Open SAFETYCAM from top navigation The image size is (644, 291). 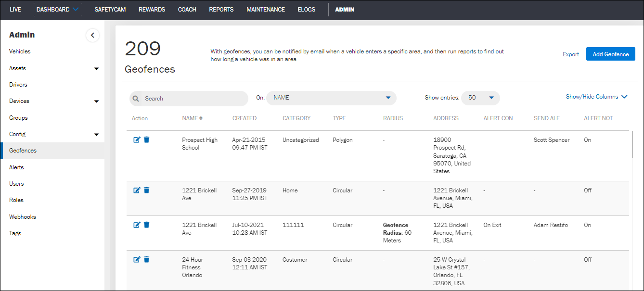(110, 10)
